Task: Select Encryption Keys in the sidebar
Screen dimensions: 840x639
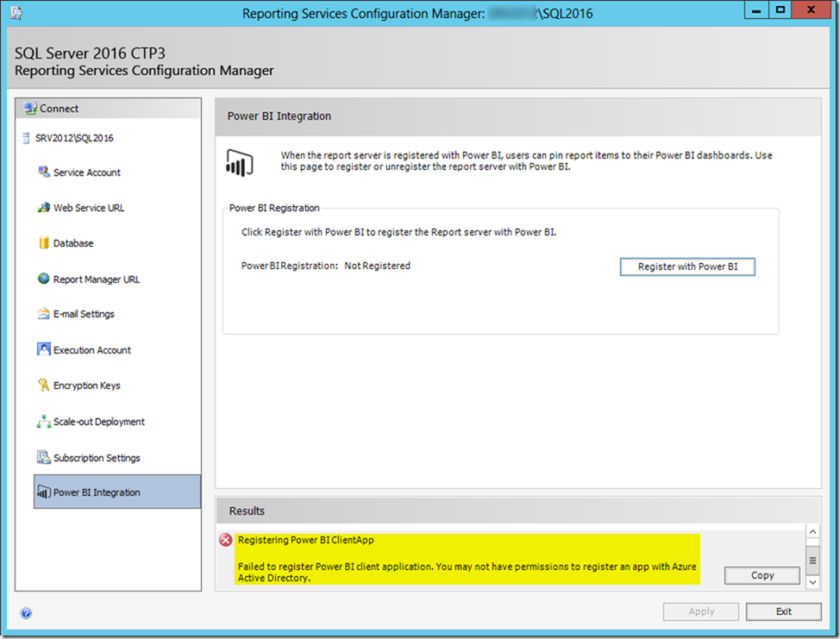Action: (87, 385)
